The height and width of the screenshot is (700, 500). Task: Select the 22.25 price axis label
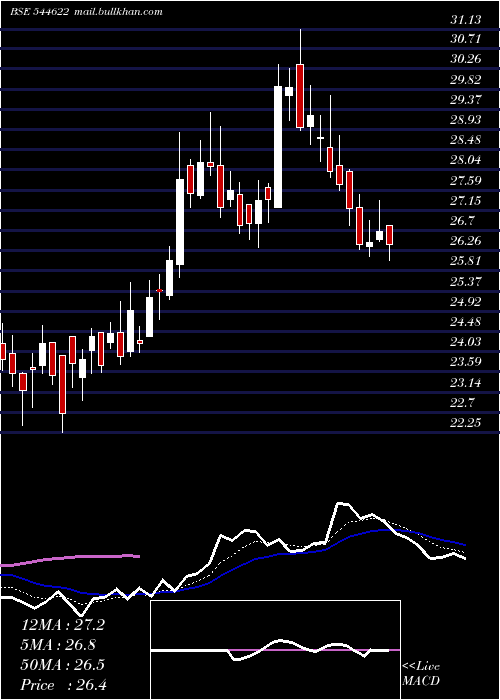466,422
